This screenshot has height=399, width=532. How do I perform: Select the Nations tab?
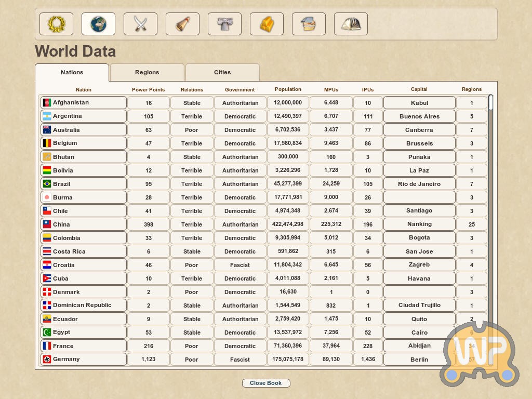pyautogui.click(x=72, y=73)
